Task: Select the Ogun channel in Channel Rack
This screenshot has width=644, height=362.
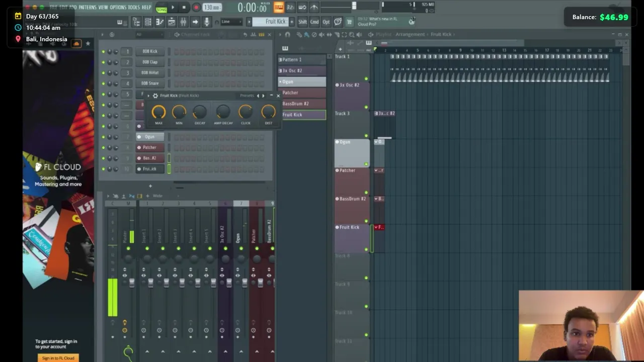Action: pos(149,137)
